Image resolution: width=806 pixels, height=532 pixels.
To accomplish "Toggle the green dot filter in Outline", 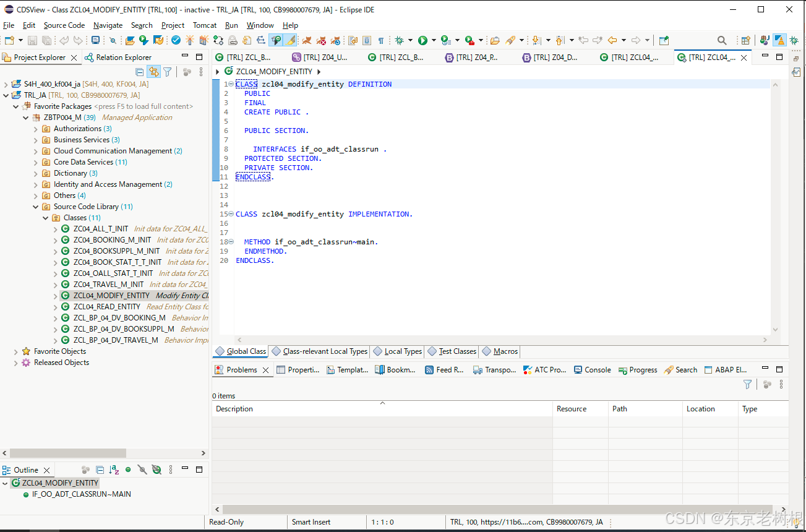I will [x=128, y=470].
